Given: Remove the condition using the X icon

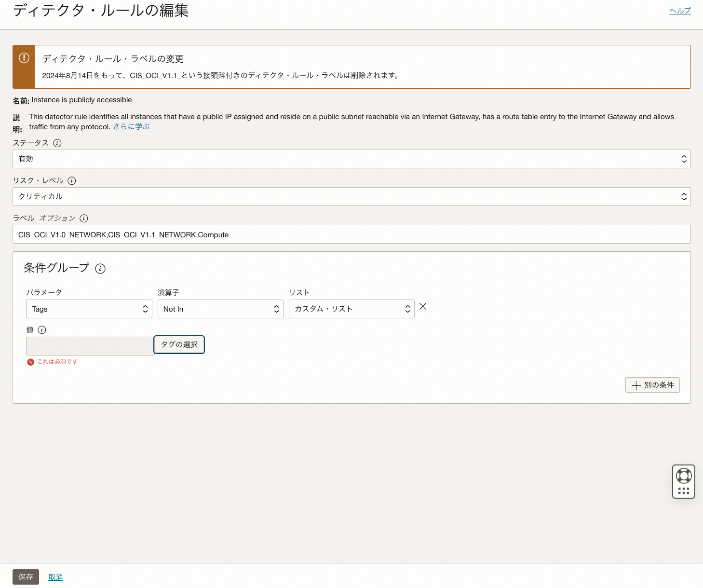Looking at the screenshot, I should [x=423, y=306].
